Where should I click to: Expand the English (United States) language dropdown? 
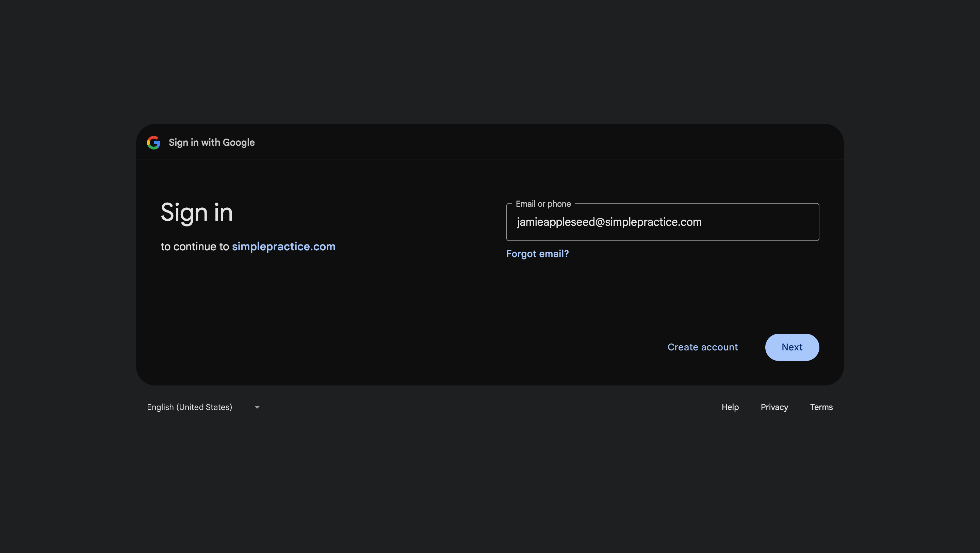(203, 407)
